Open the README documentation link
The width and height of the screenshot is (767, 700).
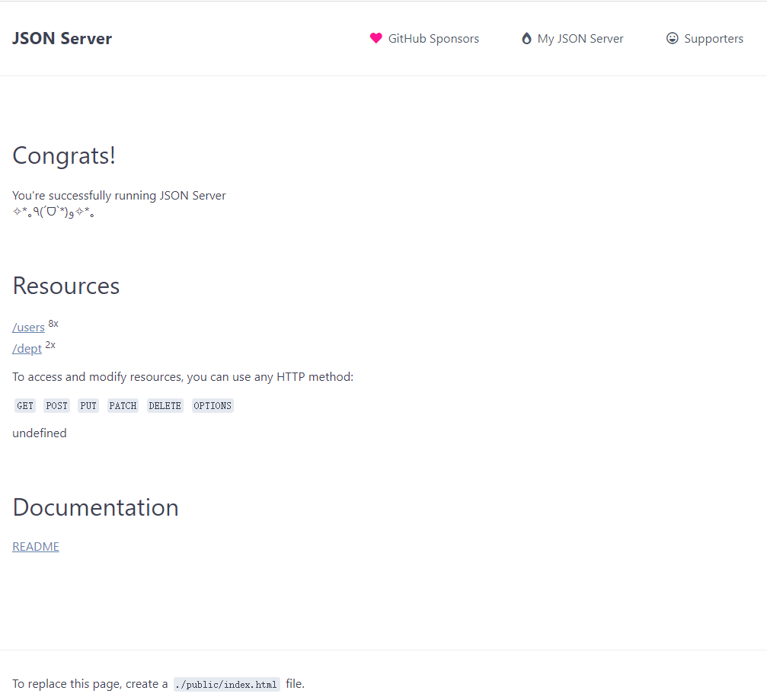pyautogui.click(x=36, y=546)
